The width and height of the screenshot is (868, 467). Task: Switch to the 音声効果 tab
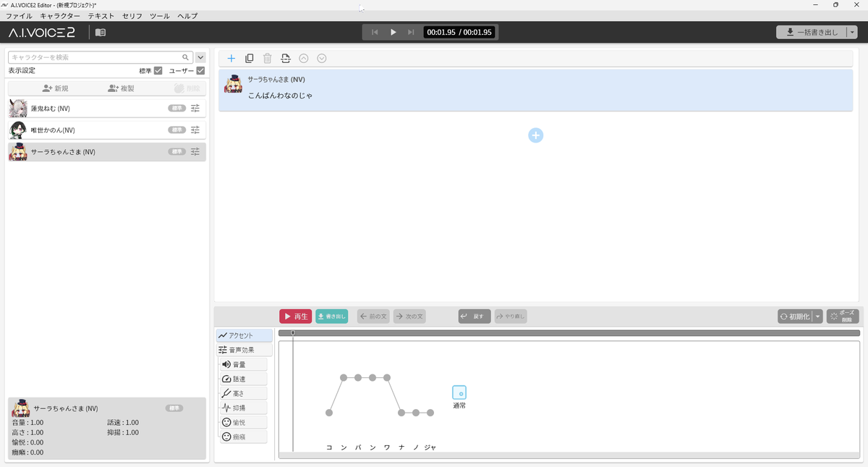(244, 350)
